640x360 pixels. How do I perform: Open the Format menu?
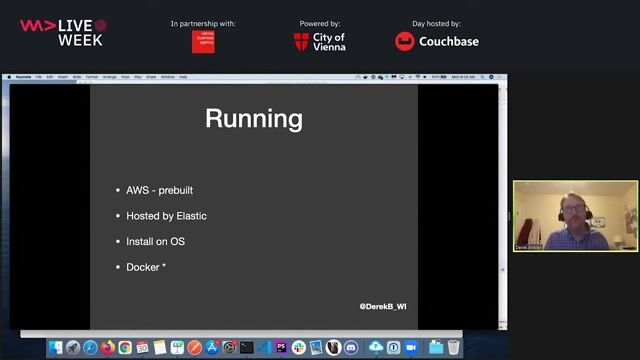tap(91, 77)
